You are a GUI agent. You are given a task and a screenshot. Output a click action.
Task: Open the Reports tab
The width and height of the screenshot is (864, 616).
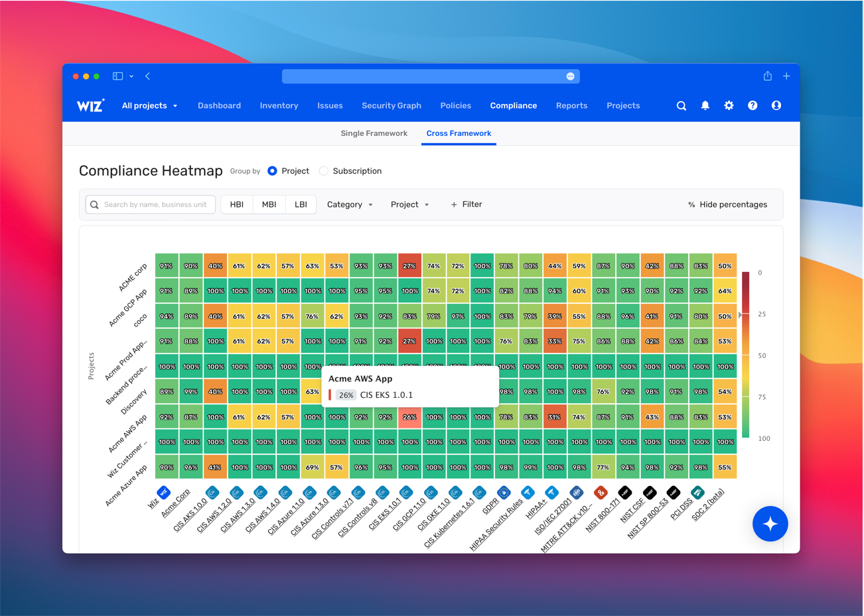tap(572, 105)
